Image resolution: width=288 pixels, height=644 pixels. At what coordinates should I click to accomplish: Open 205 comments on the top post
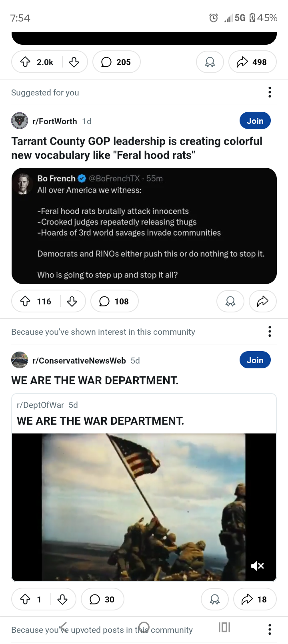116,62
